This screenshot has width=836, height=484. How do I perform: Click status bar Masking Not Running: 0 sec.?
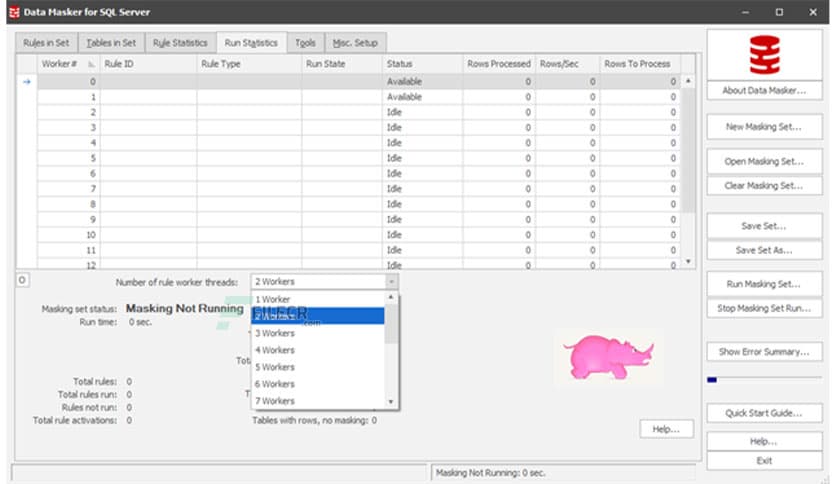[491, 473]
